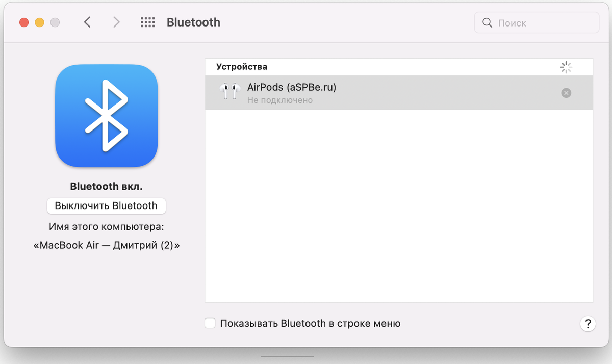Go forward with the right chevron
This screenshot has height=364, width=612.
pos(116,22)
